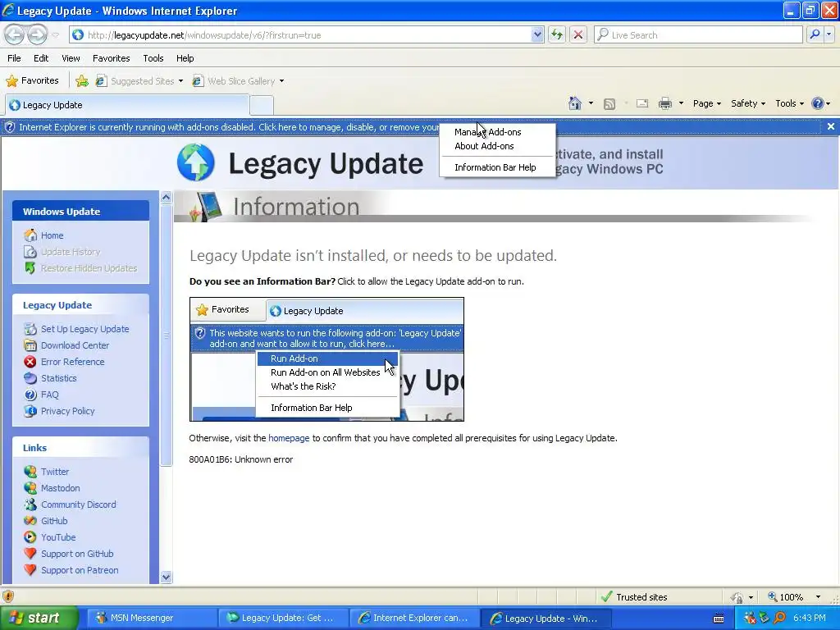Click the Support on Patreon heart icon

click(x=30, y=570)
